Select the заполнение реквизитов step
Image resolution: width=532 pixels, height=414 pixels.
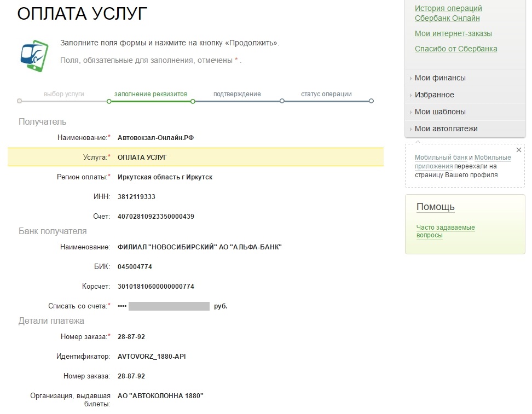click(x=151, y=94)
